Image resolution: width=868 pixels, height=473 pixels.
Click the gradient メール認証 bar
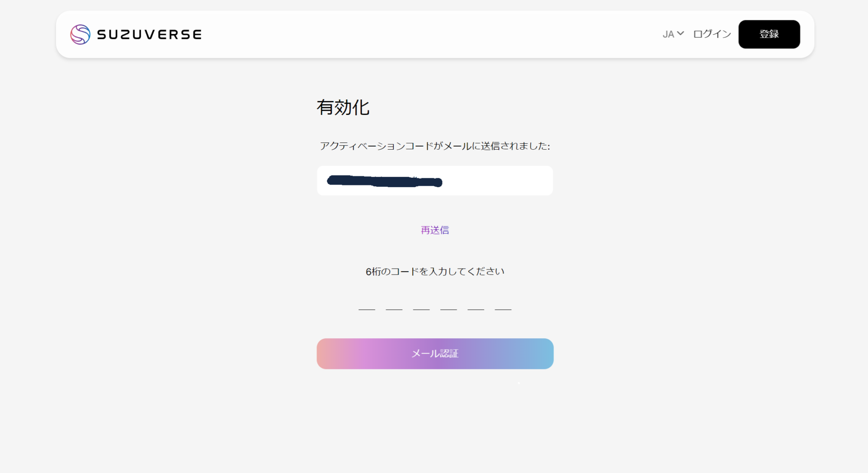[434, 354]
